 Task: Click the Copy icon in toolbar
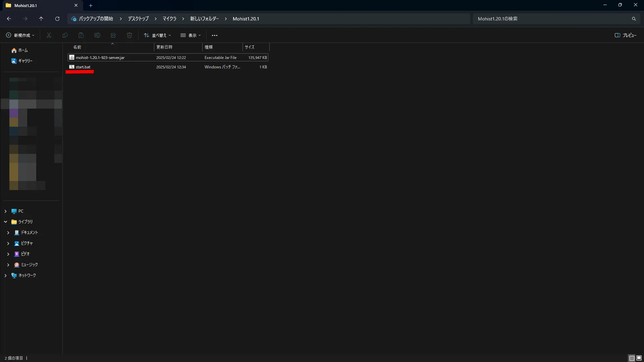65,35
